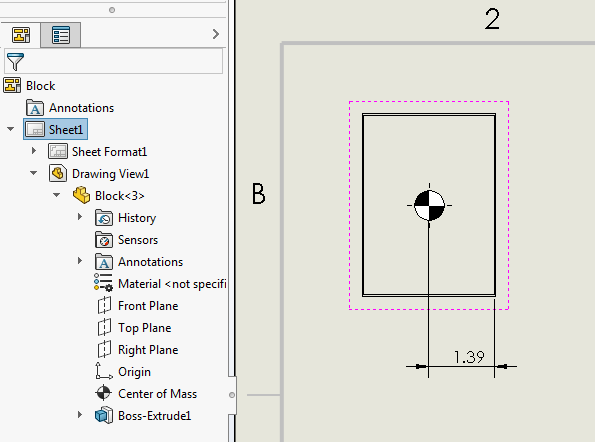
Task: Click the filter funnel icon
Action: pyautogui.click(x=15, y=61)
